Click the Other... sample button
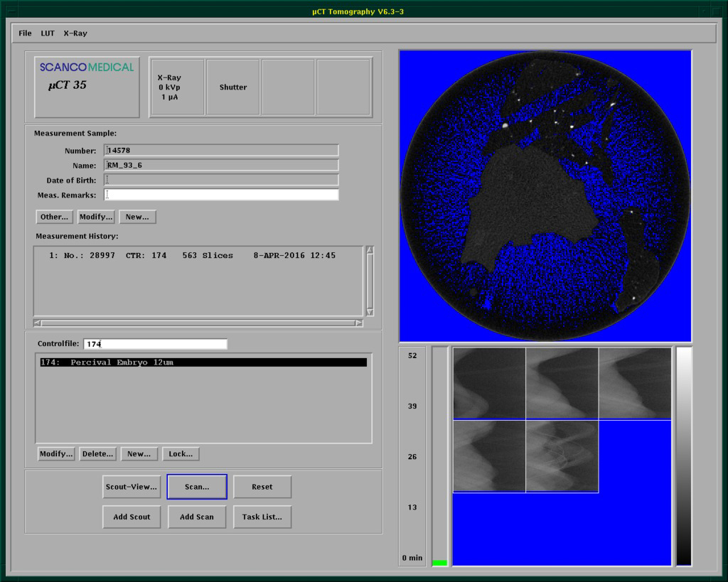Image resolution: width=728 pixels, height=582 pixels. (54, 217)
